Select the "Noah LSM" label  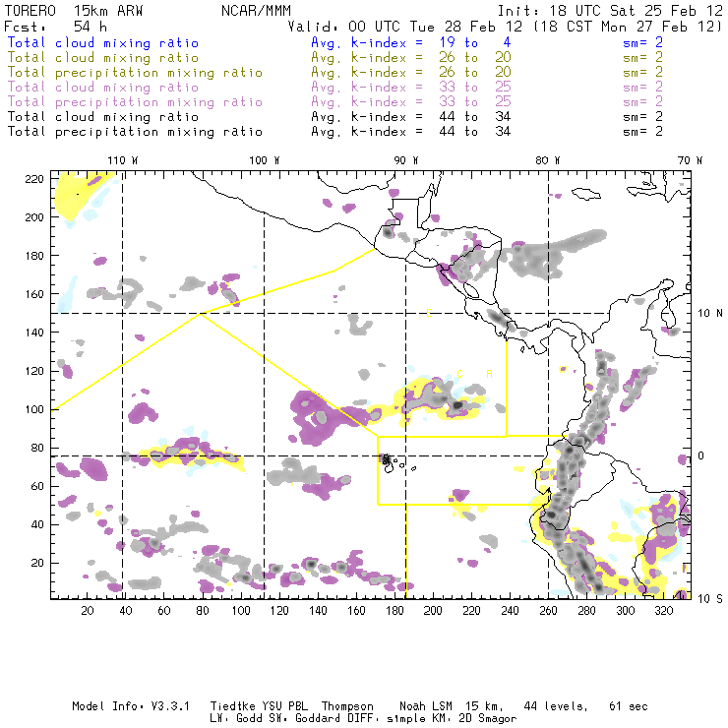point(426,706)
